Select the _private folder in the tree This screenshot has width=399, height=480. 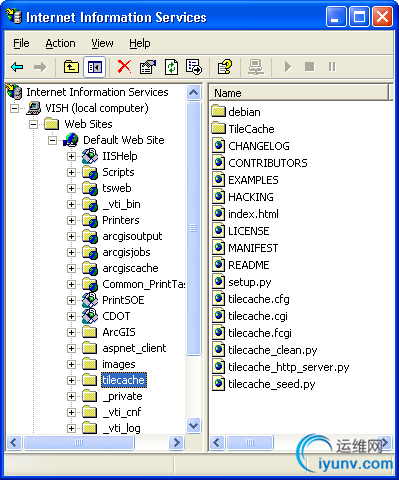point(122,396)
